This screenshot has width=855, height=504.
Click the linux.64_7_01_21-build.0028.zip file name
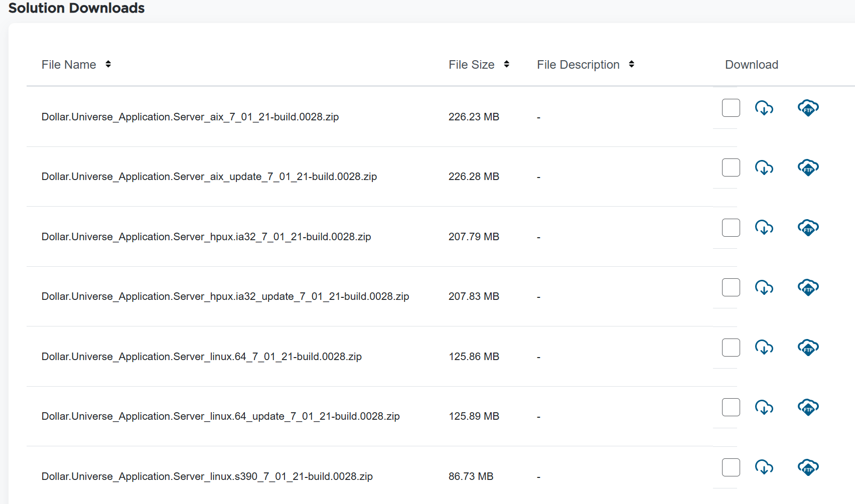pos(201,357)
